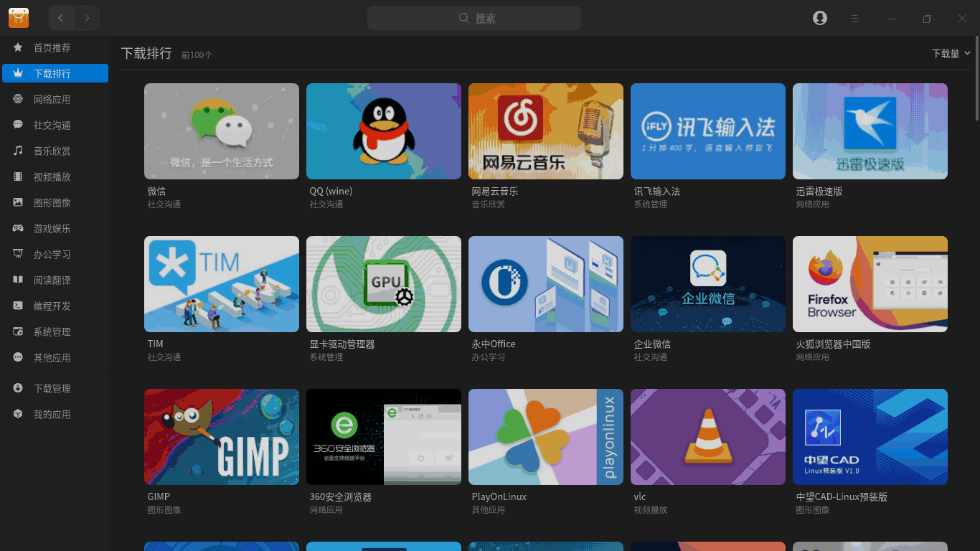Screen dimensions: 980x551
Task: Click the music note icon beside 音乐欣赏
Action: [18, 151]
